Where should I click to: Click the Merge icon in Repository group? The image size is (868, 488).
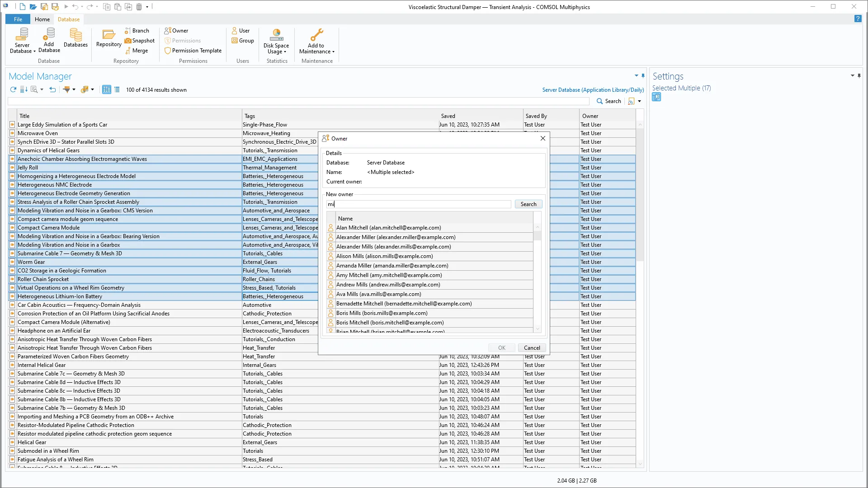tap(128, 51)
